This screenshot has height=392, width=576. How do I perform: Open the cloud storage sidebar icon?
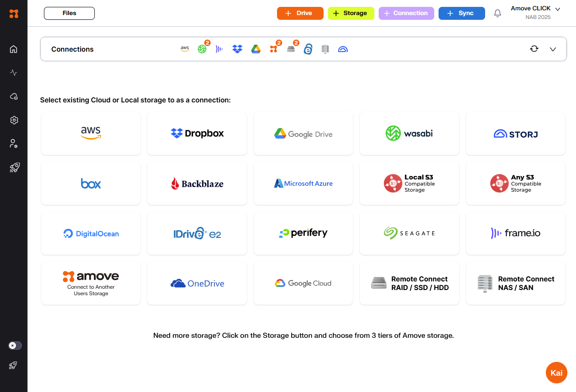(x=14, y=96)
